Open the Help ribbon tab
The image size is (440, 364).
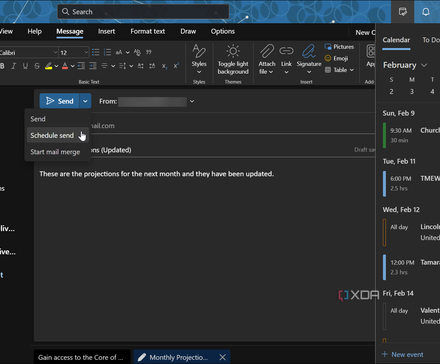point(34,31)
